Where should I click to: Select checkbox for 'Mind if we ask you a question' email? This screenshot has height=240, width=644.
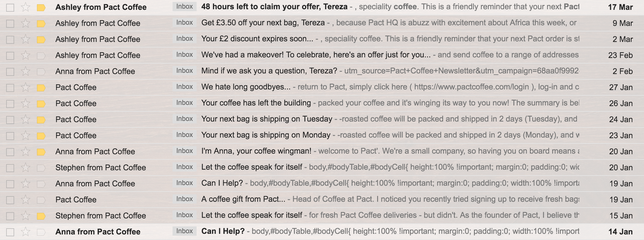click(x=10, y=72)
